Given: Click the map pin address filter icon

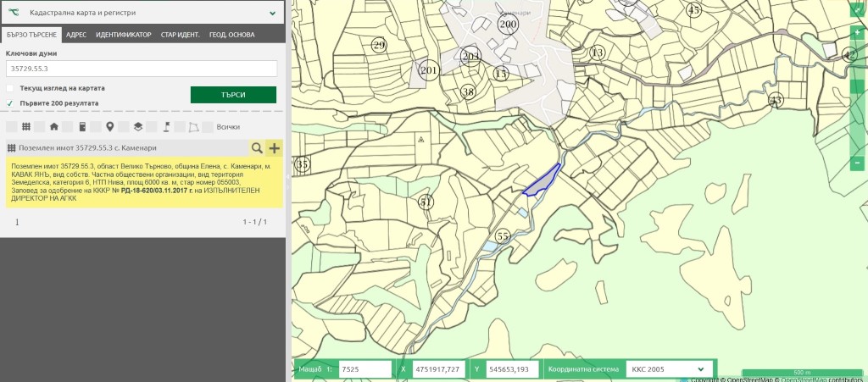Looking at the screenshot, I should pyautogui.click(x=109, y=127).
